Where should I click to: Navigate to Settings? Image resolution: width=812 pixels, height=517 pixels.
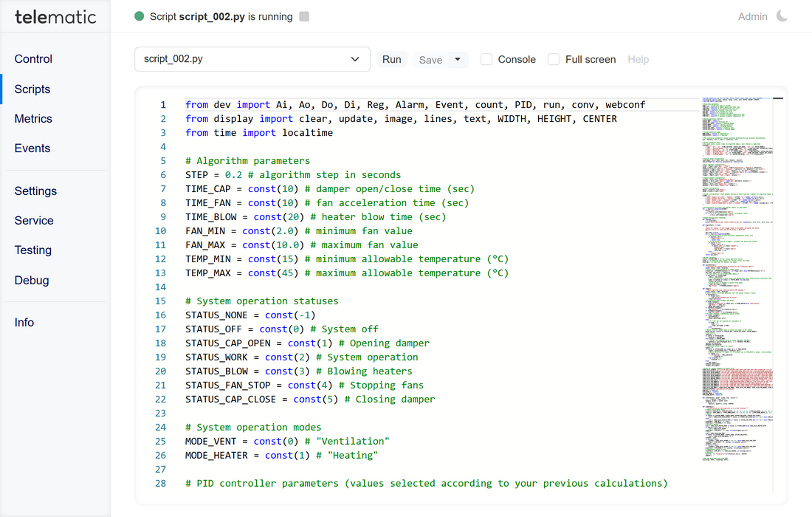35,191
